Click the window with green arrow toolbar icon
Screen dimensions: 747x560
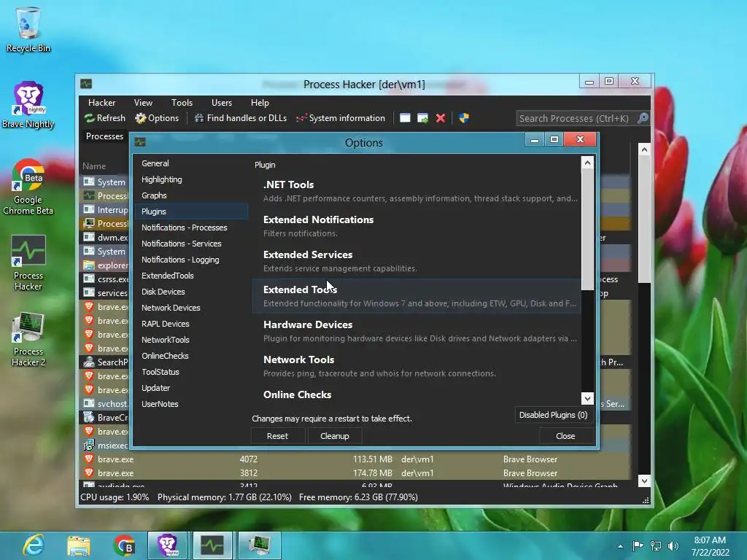(422, 118)
